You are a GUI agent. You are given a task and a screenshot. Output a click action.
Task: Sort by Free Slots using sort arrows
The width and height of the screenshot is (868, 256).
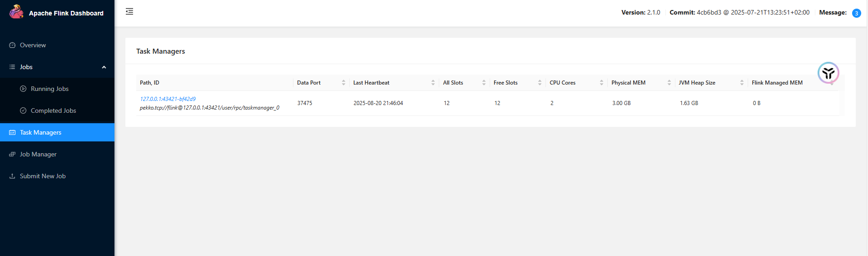click(x=540, y=83)
